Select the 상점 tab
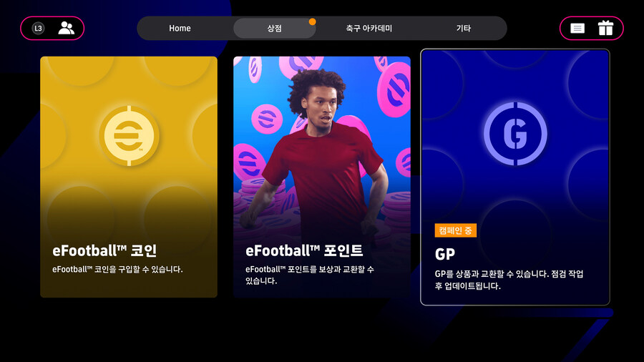Viewport: 644px width, 362px height. 274,29
